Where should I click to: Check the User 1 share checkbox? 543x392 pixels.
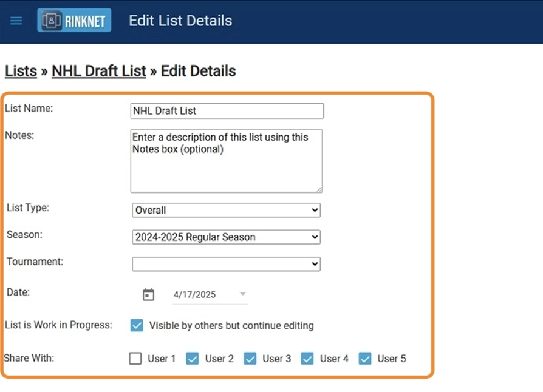(x=135, y=359)
